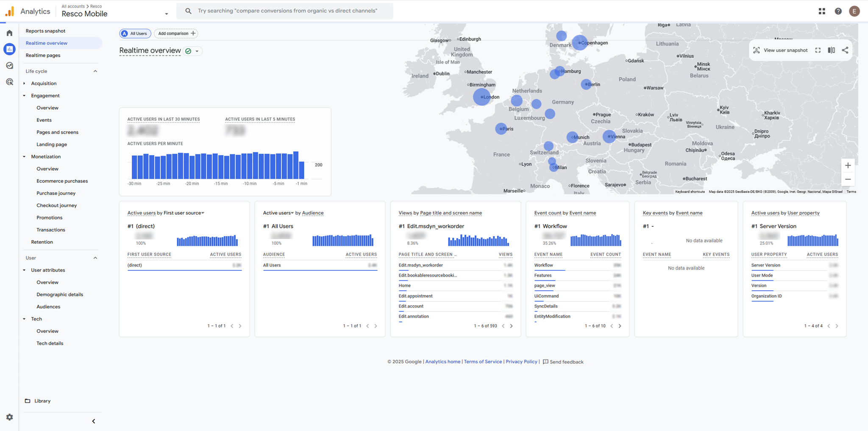This screenshot has width=868, height=431.
Task: Open Pages and screens report
Action: pyautogui.click(x=57, y=132)
